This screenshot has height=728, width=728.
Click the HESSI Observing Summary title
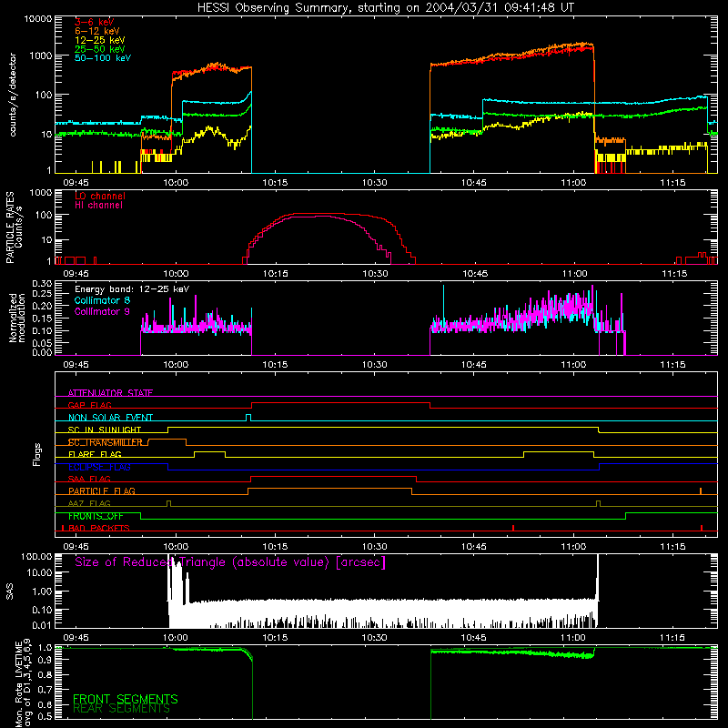click(x=385, y=8)
